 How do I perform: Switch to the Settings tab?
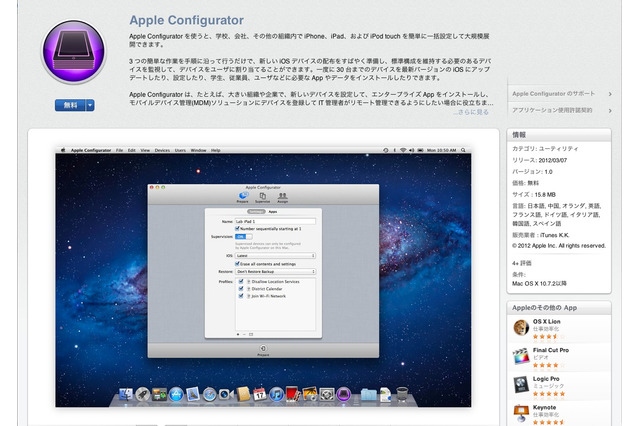click(256, 211)
